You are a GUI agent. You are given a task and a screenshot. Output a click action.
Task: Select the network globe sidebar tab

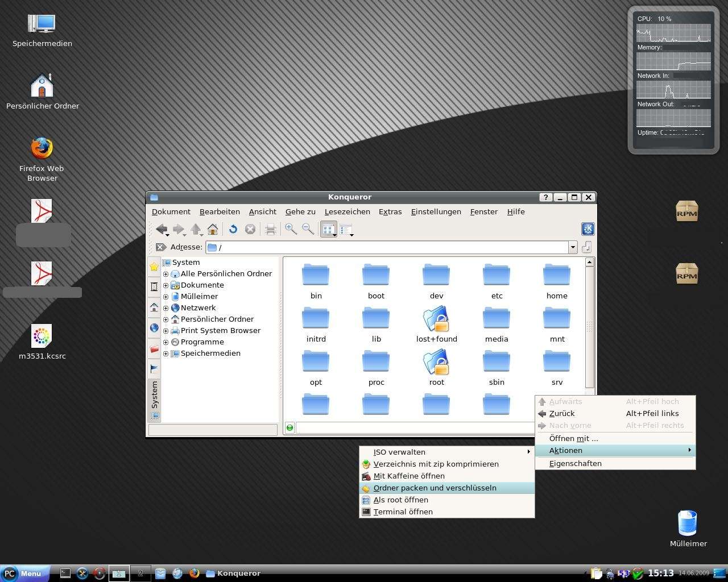click(x=154, y=328)
